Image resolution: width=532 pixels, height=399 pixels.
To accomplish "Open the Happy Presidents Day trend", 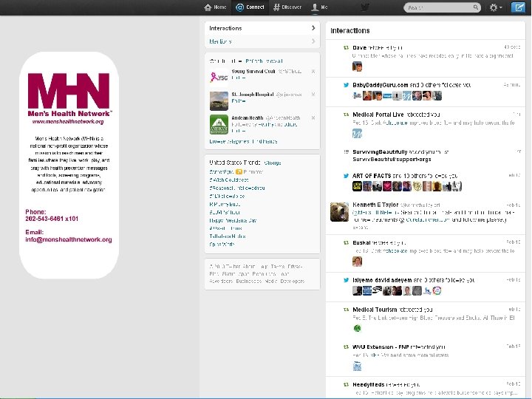I will click(x=233, y=220).
